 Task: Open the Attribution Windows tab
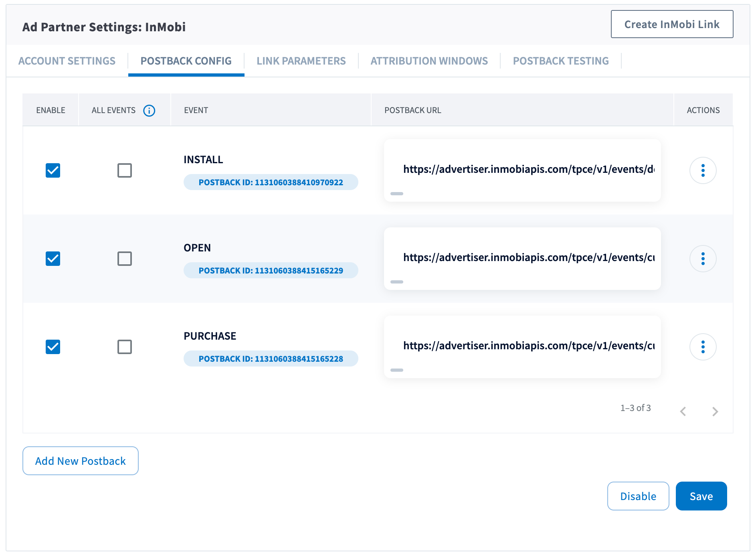[x=429, y=61]
